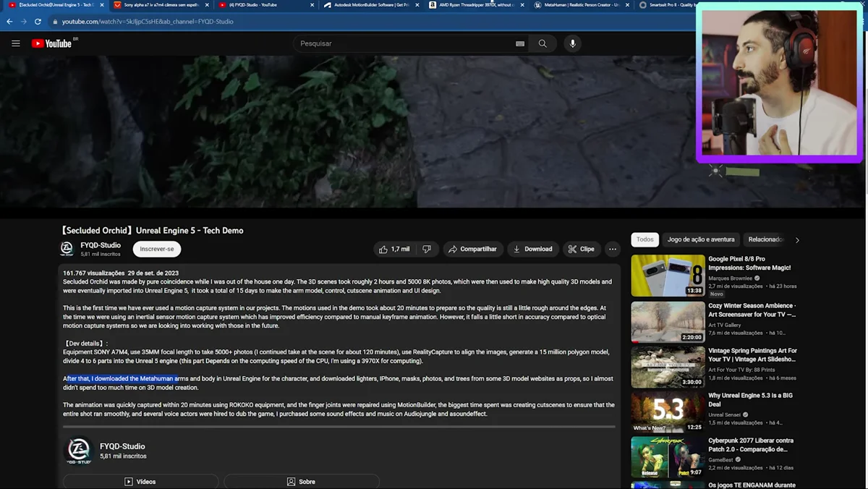The width and height of the screenshot is (868, 489).
Task: Switch to AMD Ryzen Threadripper 3970X tab
Action: tap(477, 5)
